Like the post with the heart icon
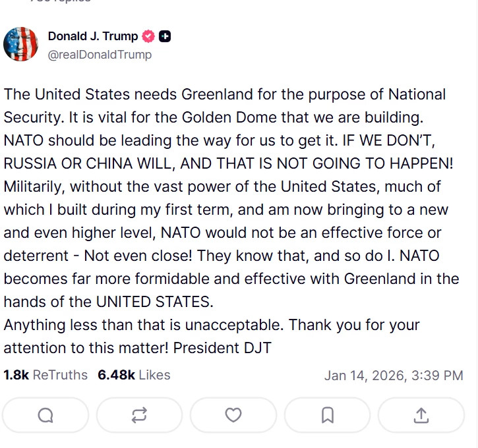 click(233, 415)
